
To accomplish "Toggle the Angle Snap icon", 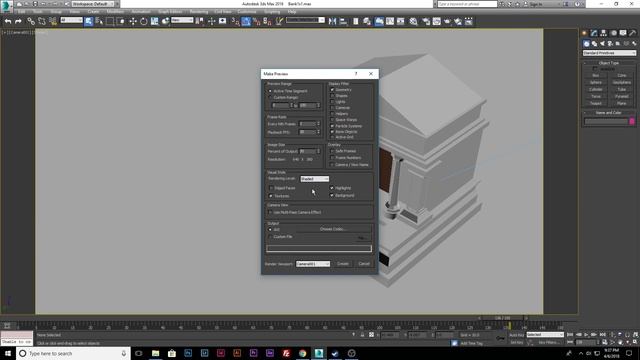I will point(246,21).
